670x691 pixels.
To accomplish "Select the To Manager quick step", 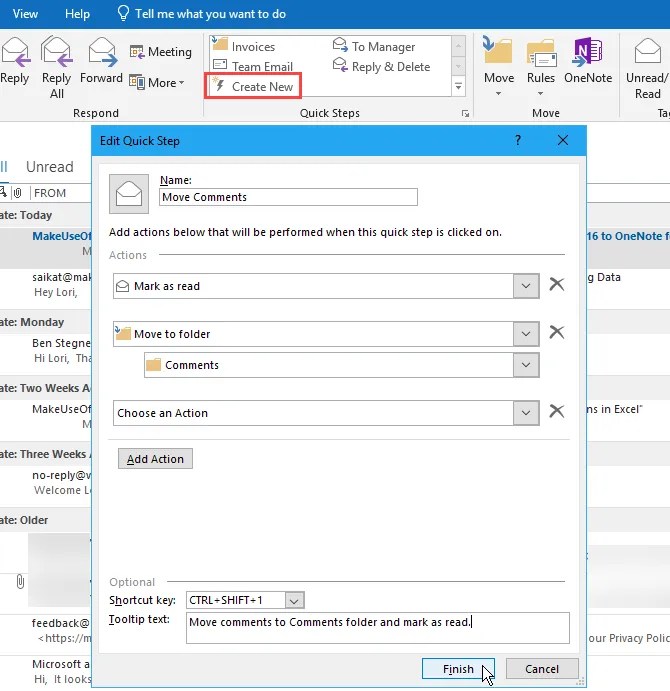I will (x=374, y=46).
